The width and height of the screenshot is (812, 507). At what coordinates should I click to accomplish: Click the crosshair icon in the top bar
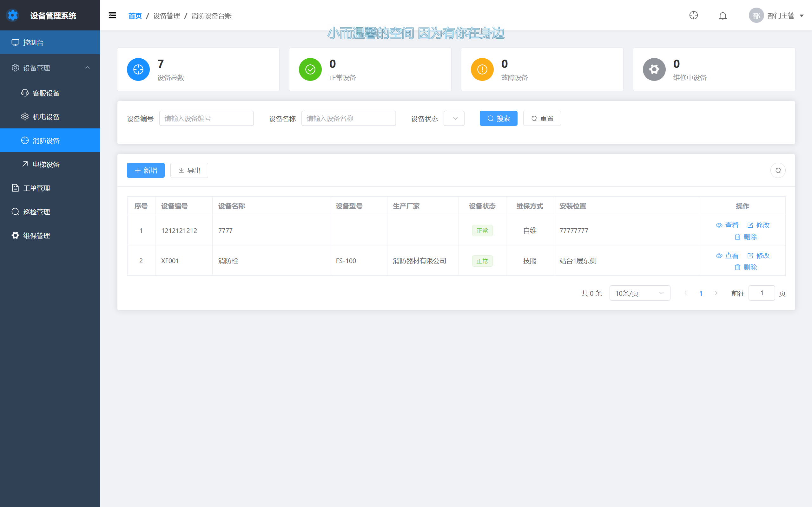click(x=693, y=16)
